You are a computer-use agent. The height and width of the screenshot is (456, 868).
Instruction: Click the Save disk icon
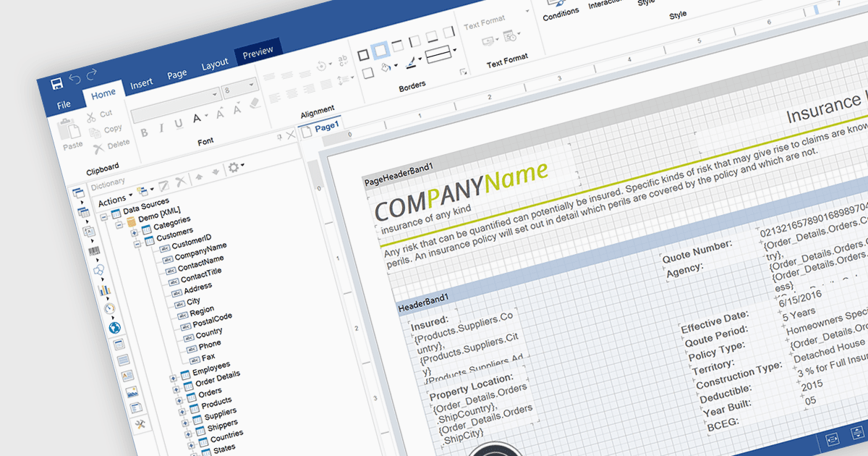coord(57,84)
